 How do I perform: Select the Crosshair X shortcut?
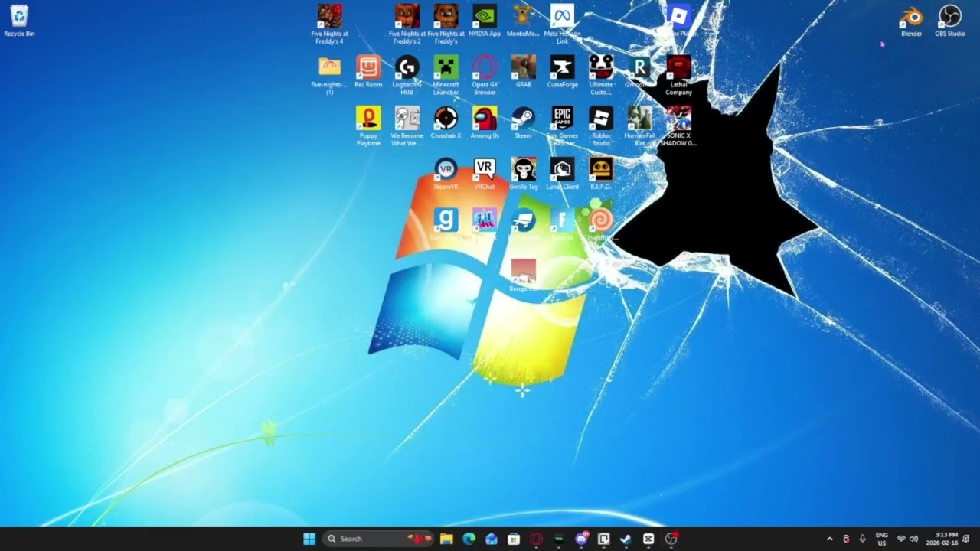click(x=446, y=122)
